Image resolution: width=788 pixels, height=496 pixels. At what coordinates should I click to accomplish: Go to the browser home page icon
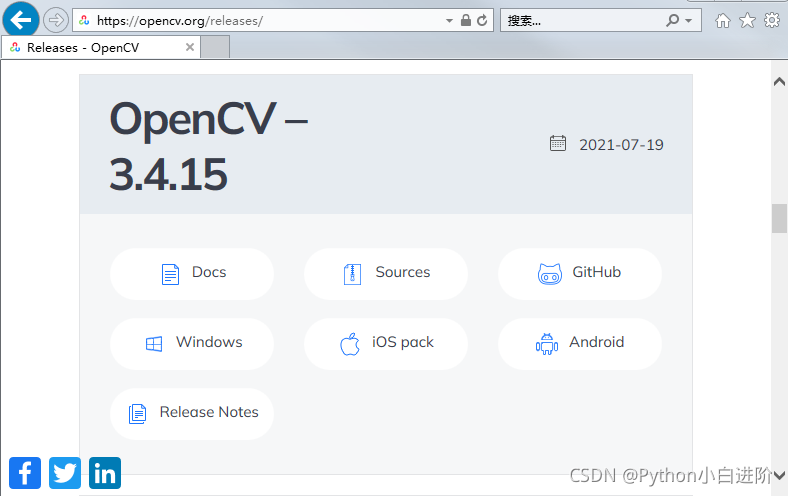723,21
